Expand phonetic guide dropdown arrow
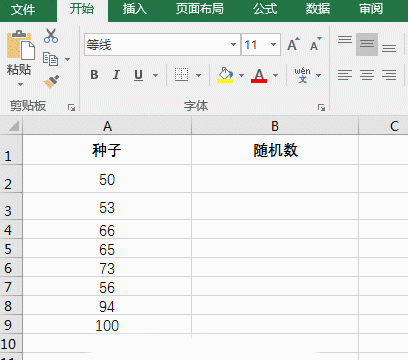Viewport: 408px width, 360px height. coord(318,75)
